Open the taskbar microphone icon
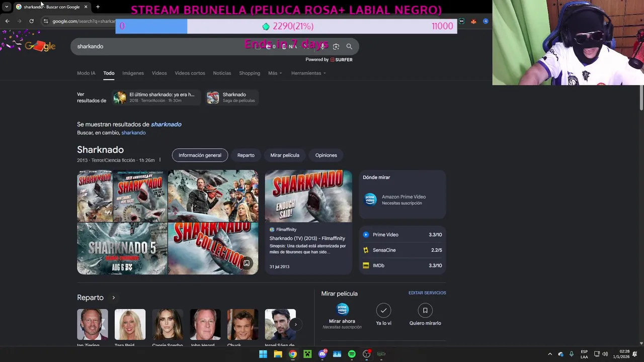The height and width of the screenshot is (362, 644). [x=572, y=354]
